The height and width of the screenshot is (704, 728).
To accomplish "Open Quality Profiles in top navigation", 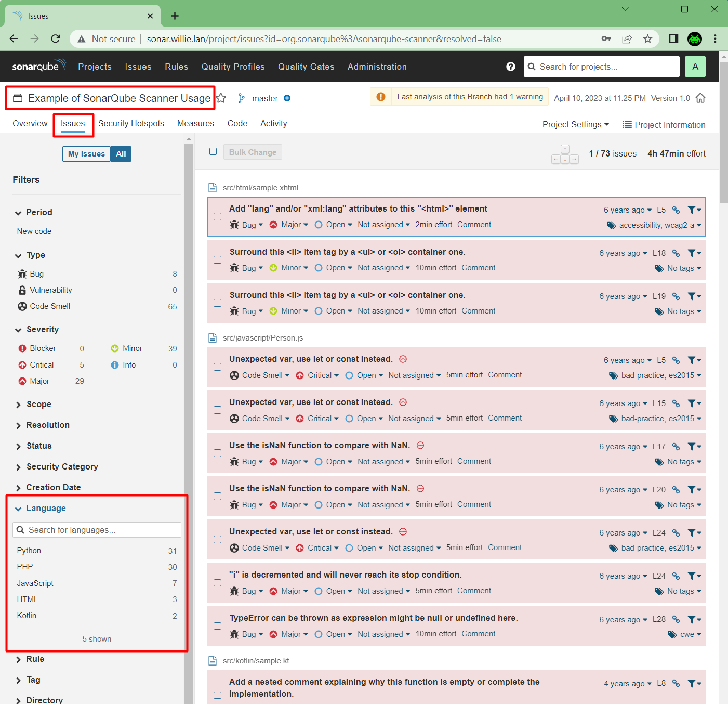I will [x=233, y=67].
